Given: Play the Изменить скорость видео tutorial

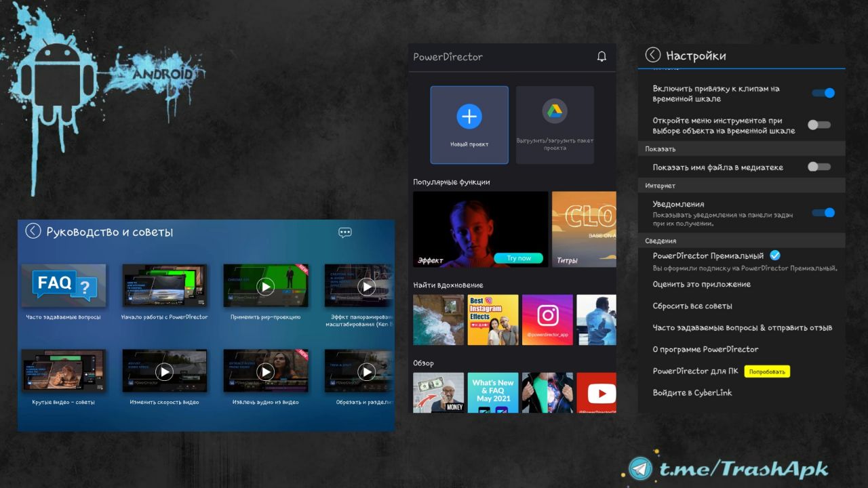Looking at the screenshot, I should tap(164, 371).
